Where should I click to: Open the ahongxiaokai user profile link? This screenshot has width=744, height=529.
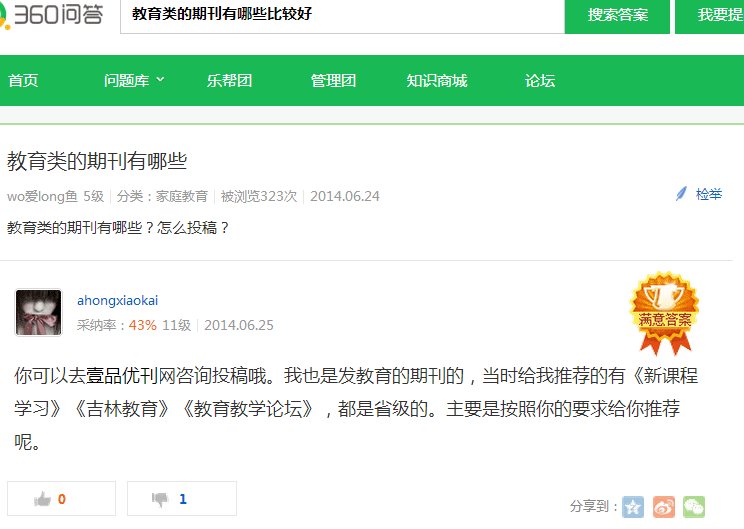click(118, 300)
